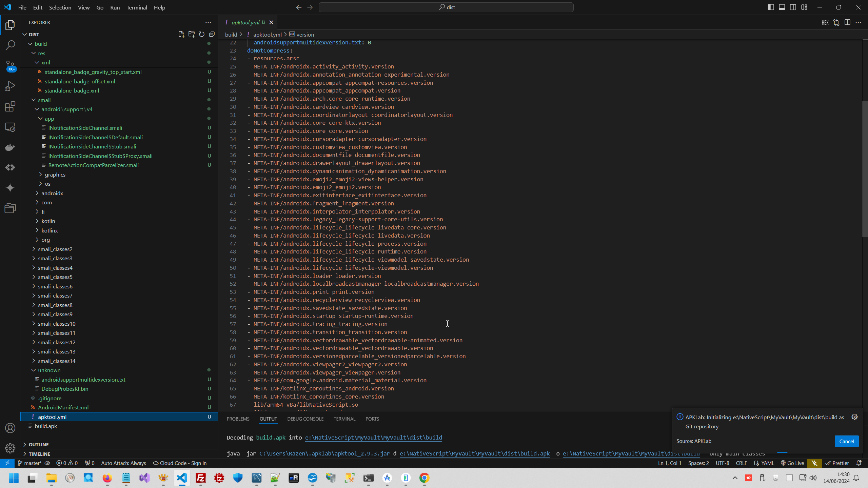Follow the build.apk path link in Output
Screen dimensions: 868x488
[x=474, y=453]
